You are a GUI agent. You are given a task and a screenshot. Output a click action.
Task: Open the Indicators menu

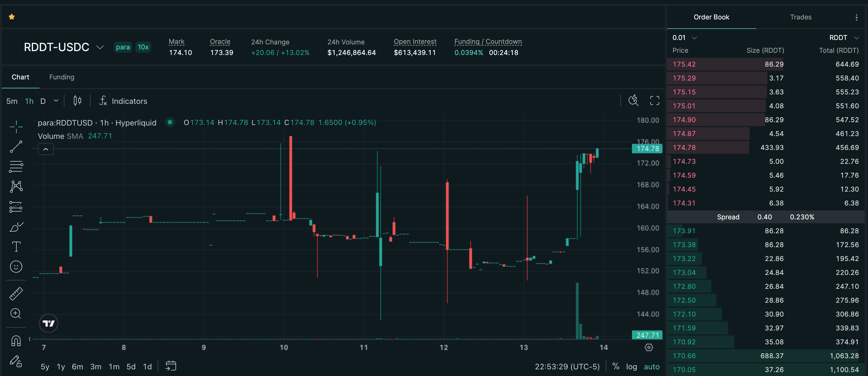coord(123,101)
